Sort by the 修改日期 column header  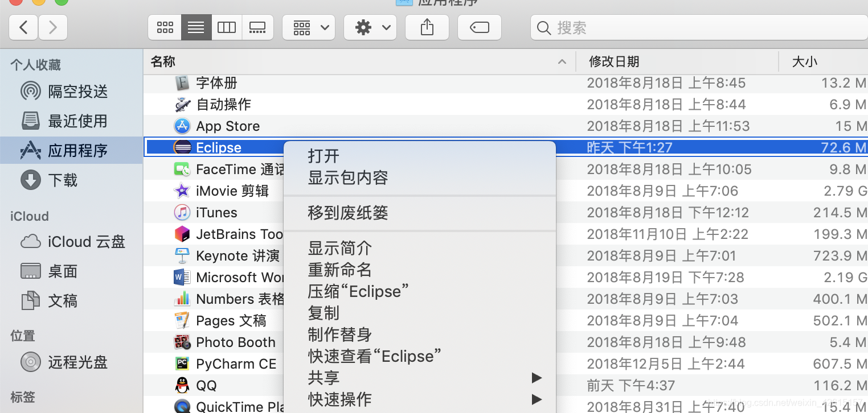click(x=677, y=61)
